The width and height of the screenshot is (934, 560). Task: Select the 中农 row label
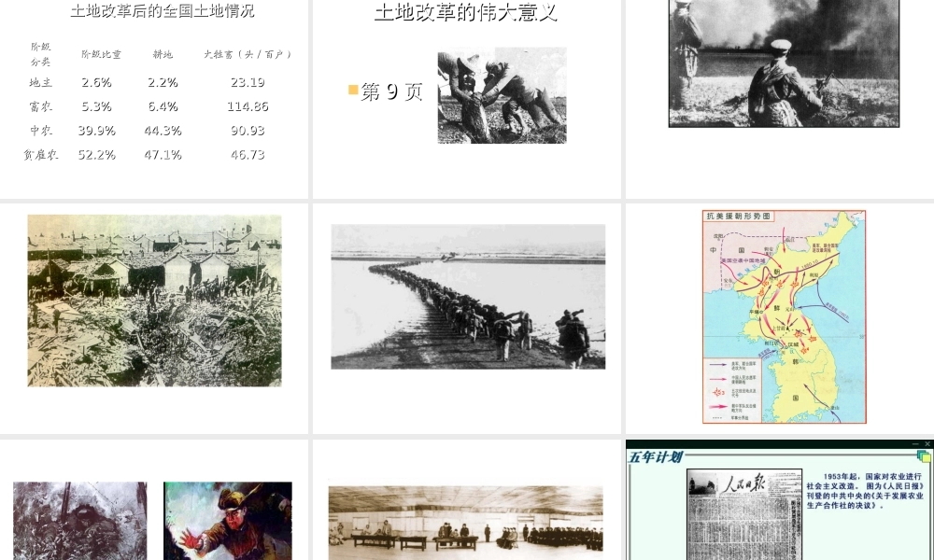pyautogui.click(x=40, y=131)
